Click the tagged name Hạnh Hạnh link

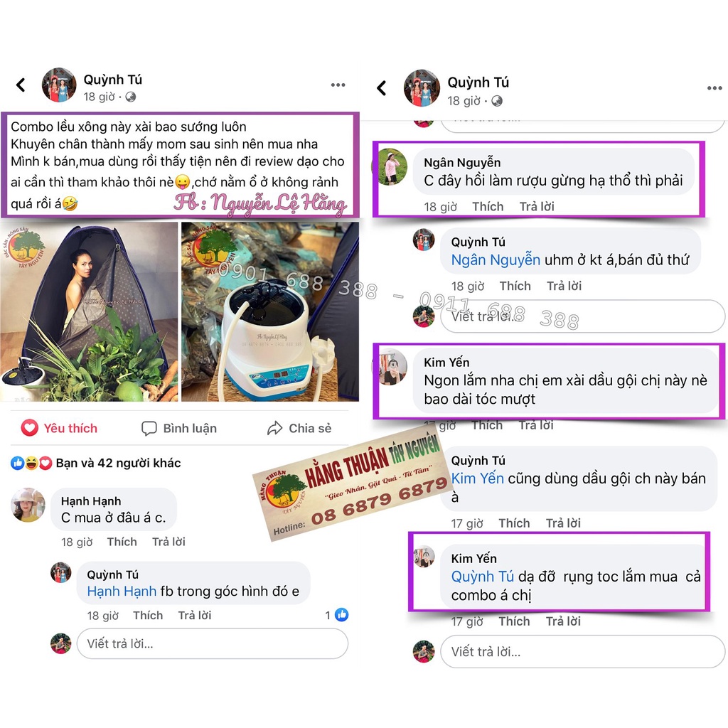point(122,591)
